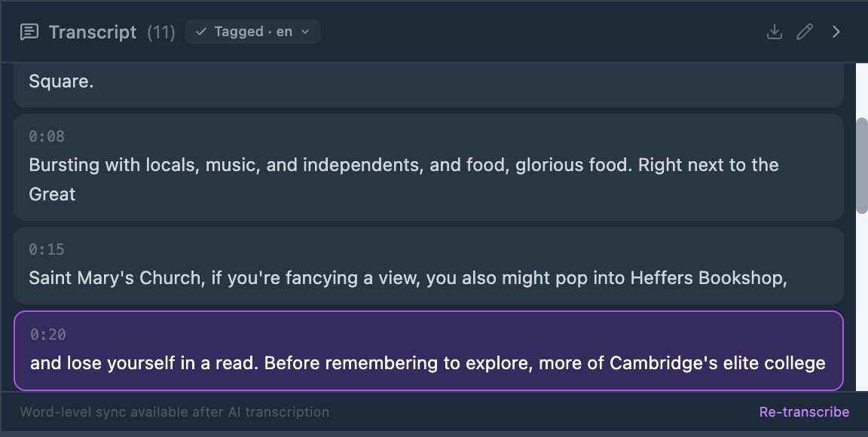
Task: Click the scrollbar track below the thumb
Action: [x=861, y=302]
